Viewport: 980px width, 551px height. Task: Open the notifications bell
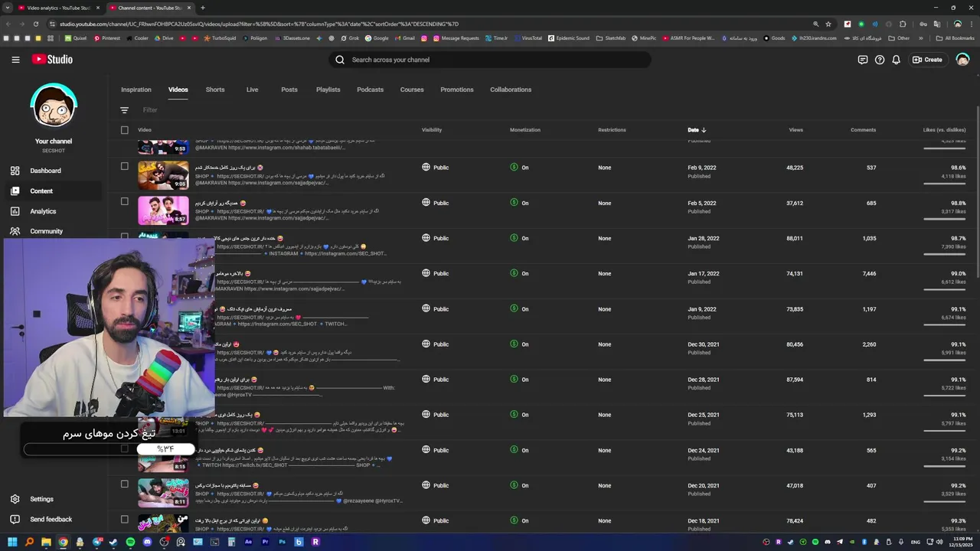(896, 60)
